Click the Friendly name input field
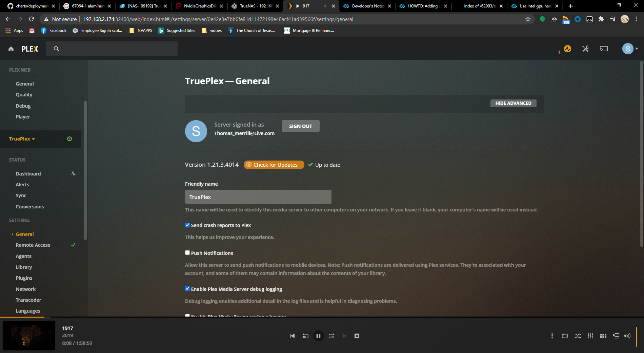 coord(258,197)
